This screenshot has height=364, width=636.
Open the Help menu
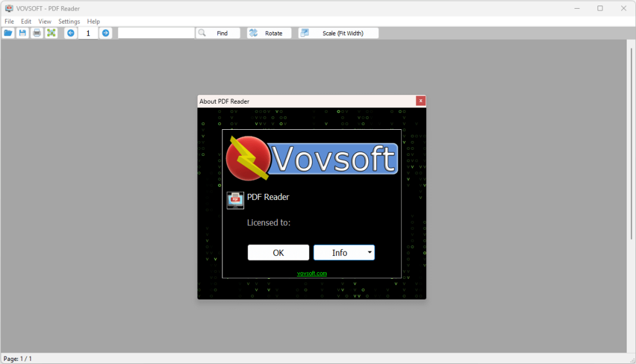point(93,21)
